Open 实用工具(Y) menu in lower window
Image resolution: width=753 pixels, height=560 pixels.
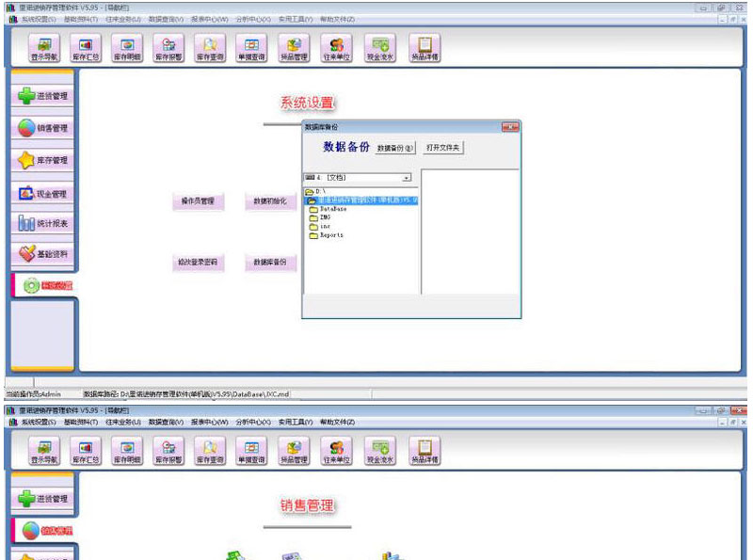click(x=296, y=423)
